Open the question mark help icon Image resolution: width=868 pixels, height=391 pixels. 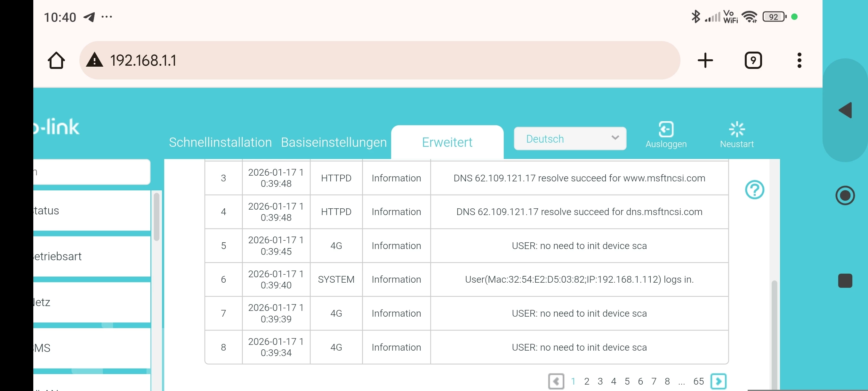[754, 190]
